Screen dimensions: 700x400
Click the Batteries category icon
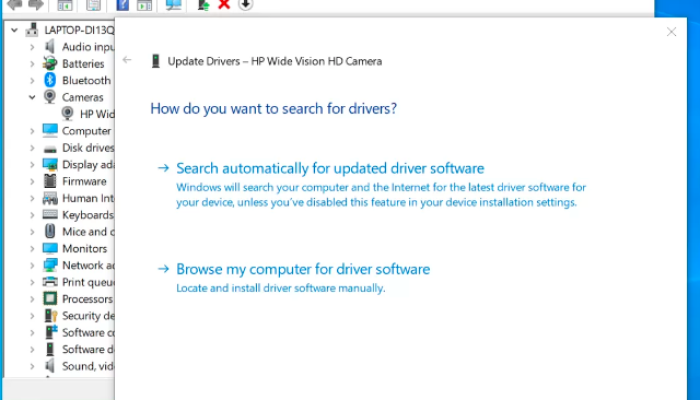point(50,63)
